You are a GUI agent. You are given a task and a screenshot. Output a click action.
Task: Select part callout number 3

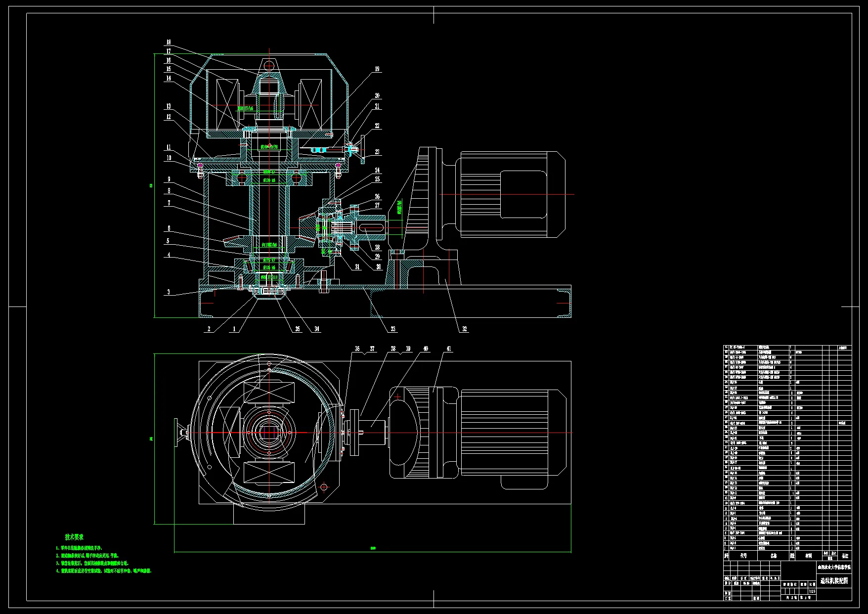tap(169, 292)
